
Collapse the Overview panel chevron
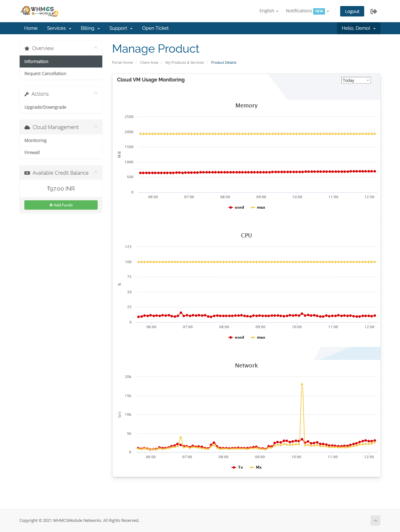click(x=96, y=48)
